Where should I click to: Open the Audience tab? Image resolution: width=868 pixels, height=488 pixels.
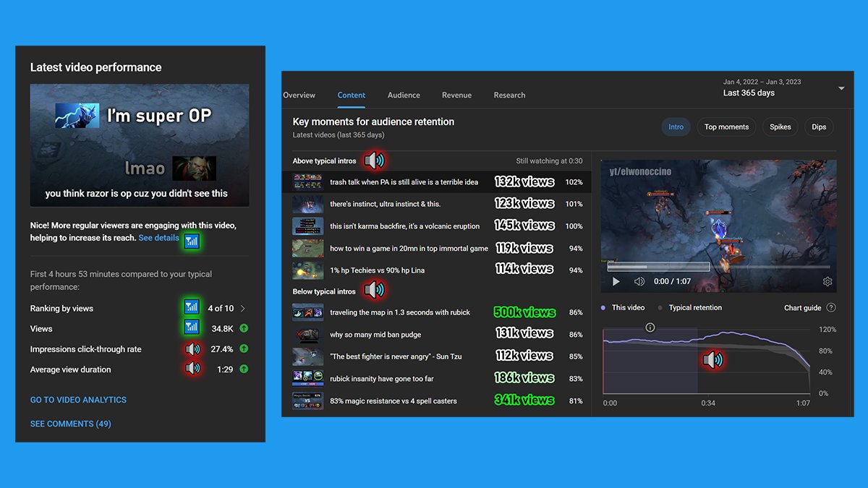point(404,95)
